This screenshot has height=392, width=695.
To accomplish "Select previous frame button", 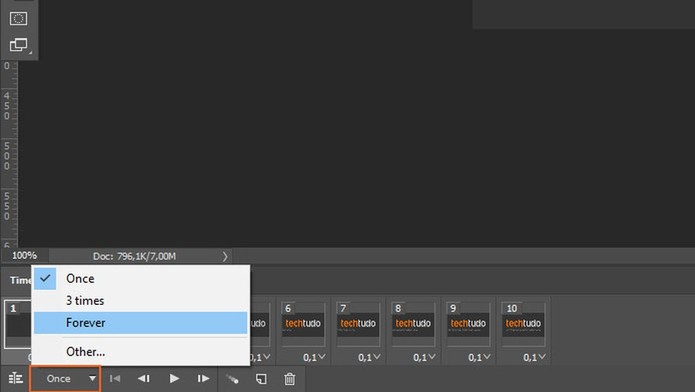I will [144, 379].
